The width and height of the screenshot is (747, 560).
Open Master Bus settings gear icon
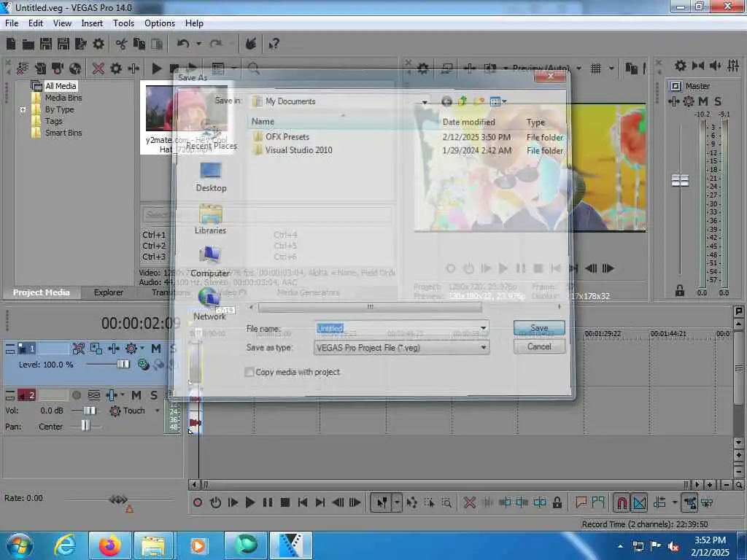(689, 101)
